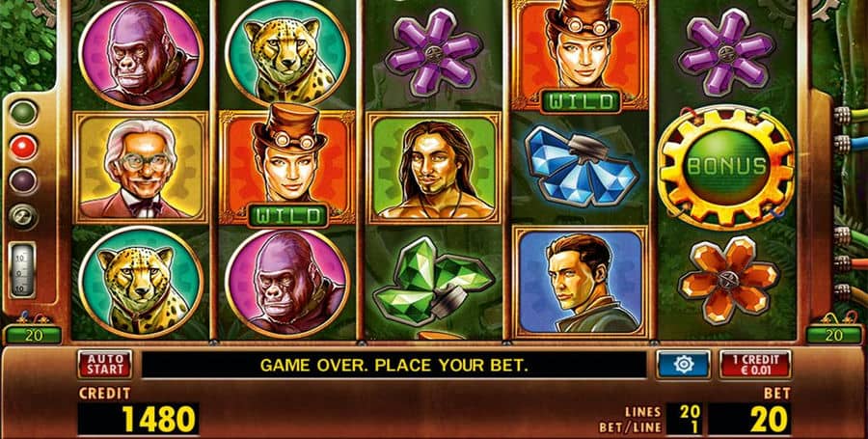Click the right green 20 lines indicator
Screen dimensions: 868x439
coord(834,335)
